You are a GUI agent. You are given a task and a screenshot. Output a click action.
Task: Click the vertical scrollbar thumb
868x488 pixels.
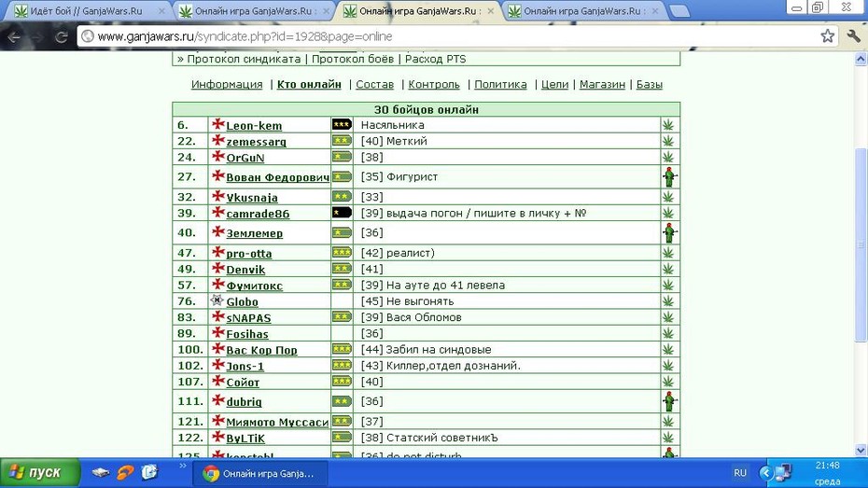pyautogui.click(x=861, y=245)
